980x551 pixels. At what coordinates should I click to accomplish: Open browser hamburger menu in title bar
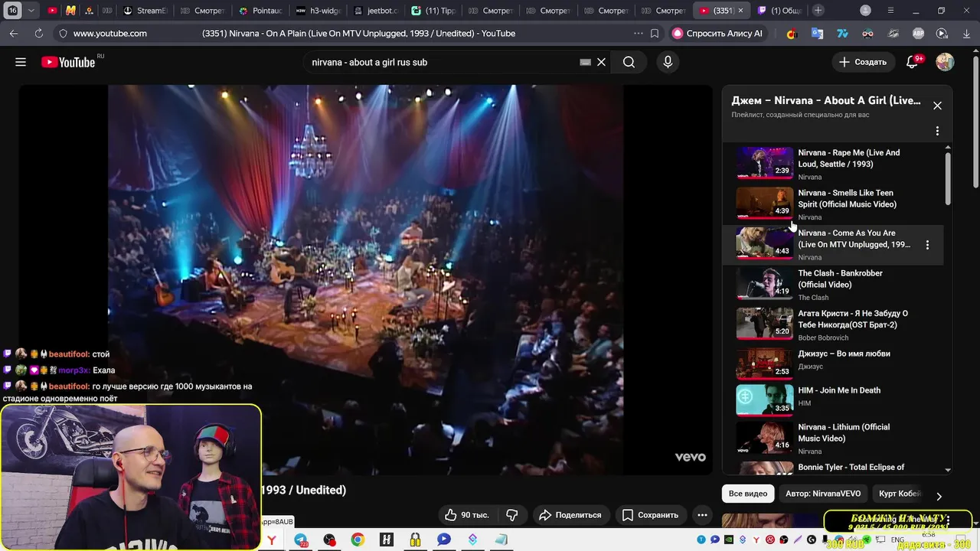pyautogui.click(x=890, y=10)
